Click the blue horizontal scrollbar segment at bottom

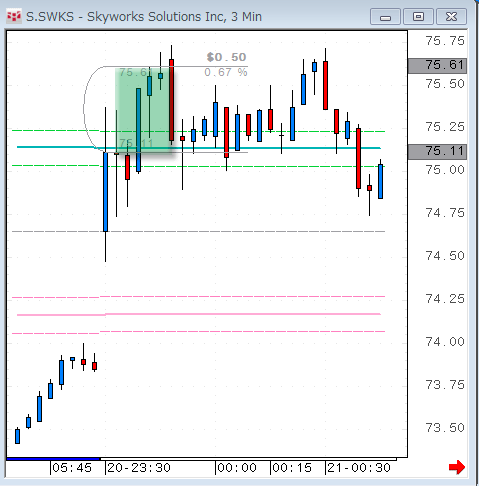[x=53, y=459]
